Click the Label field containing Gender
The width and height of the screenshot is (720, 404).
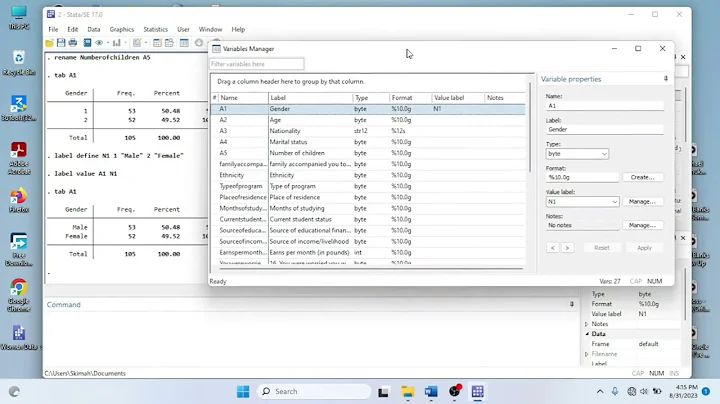coord(605,129)
